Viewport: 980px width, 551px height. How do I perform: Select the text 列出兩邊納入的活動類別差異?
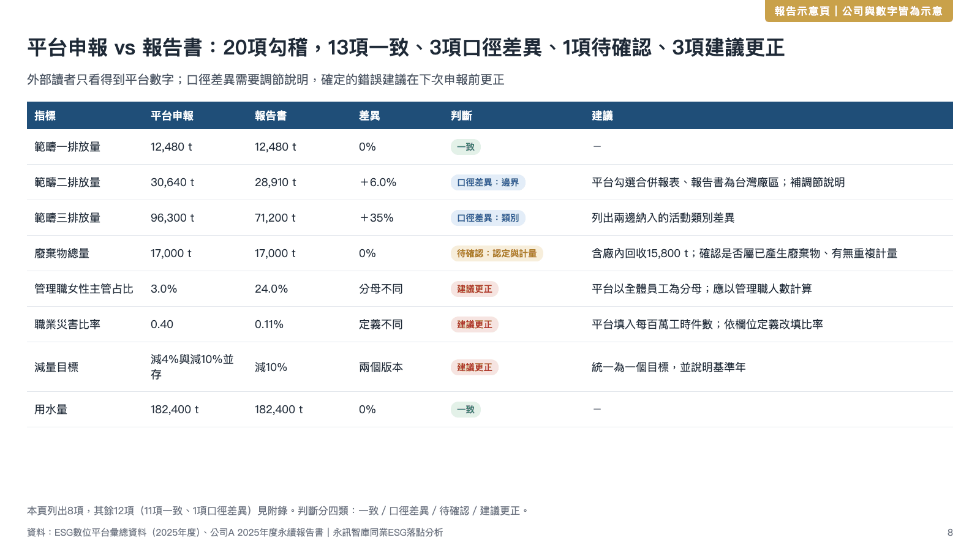[x=663, y=218]
